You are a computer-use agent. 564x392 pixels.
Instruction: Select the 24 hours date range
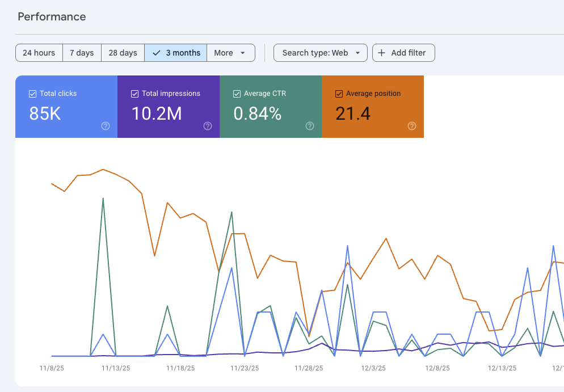coord(39,53)
